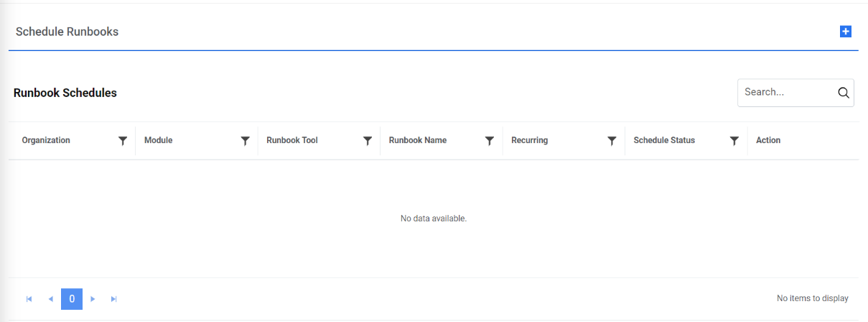Click the search magnifier icon
This screenshot has height=322, width=868.
coord(844,93)
